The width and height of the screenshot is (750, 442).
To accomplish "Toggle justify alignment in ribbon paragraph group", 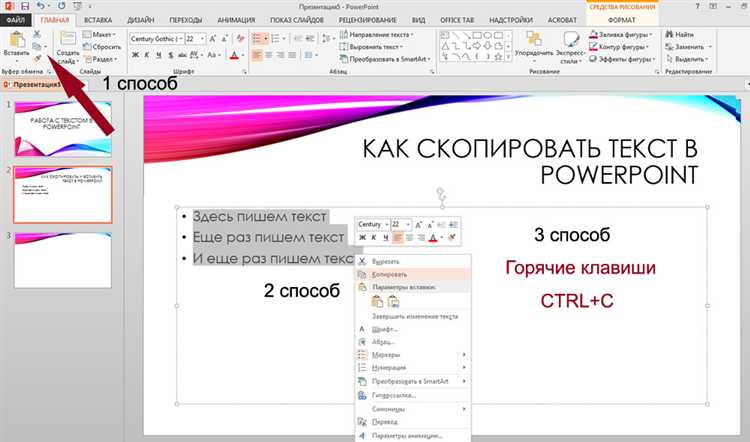I will [x=292, y=55].
